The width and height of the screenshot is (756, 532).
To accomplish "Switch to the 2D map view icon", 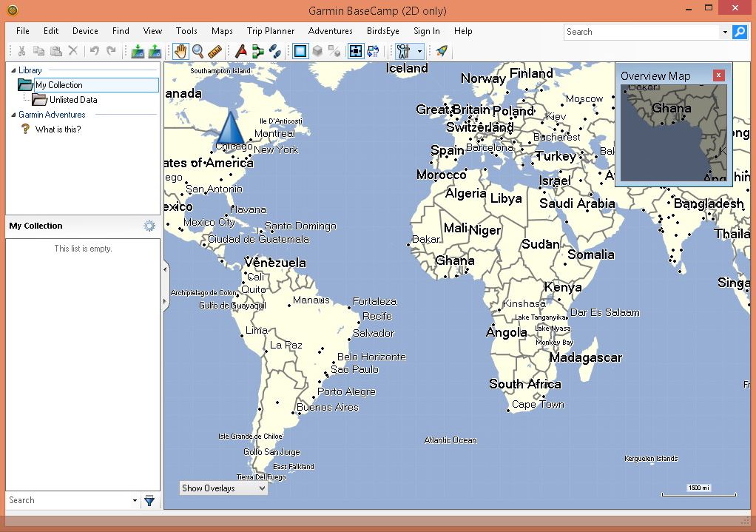I will pos(300,50).
